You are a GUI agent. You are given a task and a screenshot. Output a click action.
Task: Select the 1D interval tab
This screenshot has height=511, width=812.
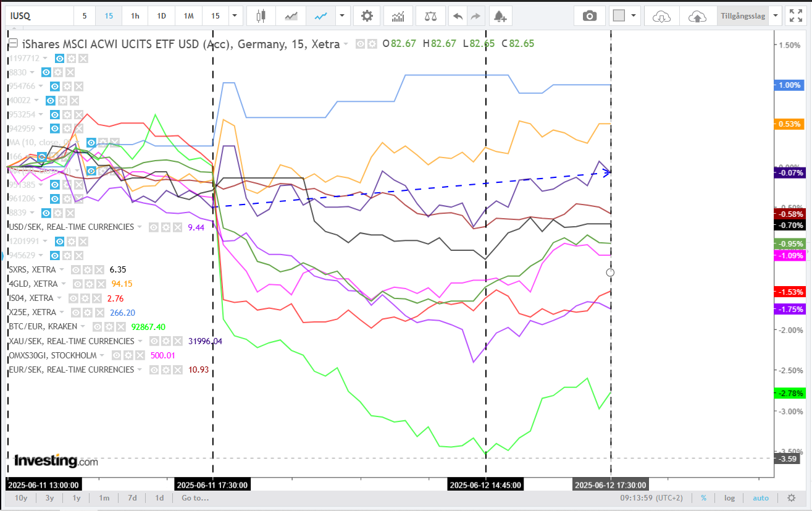coord(161,16)
